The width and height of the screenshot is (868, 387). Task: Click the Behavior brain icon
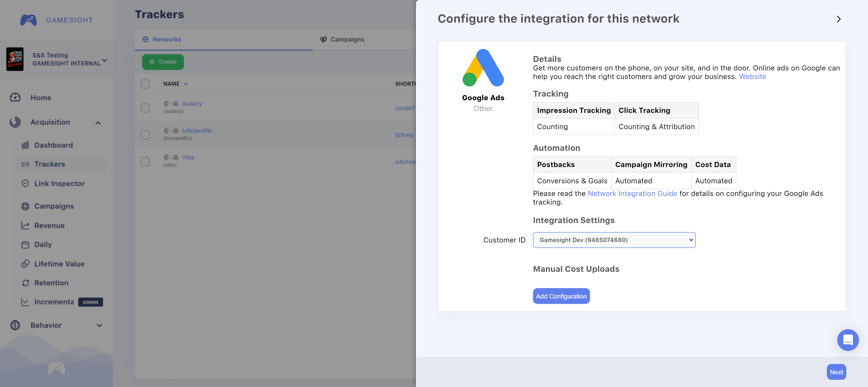(15, 325)
